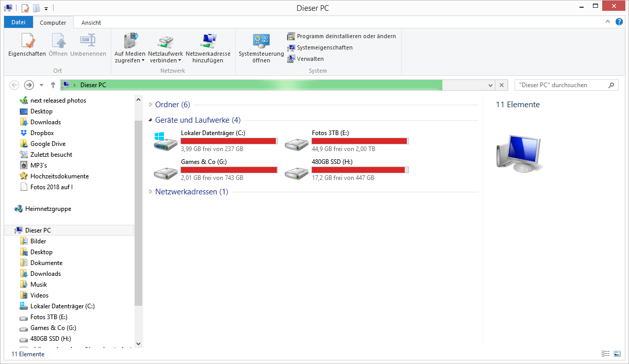Collapse Geräte und Laufwerke group
This screenshot has height=364, width=629.
(x=151, y=120)
